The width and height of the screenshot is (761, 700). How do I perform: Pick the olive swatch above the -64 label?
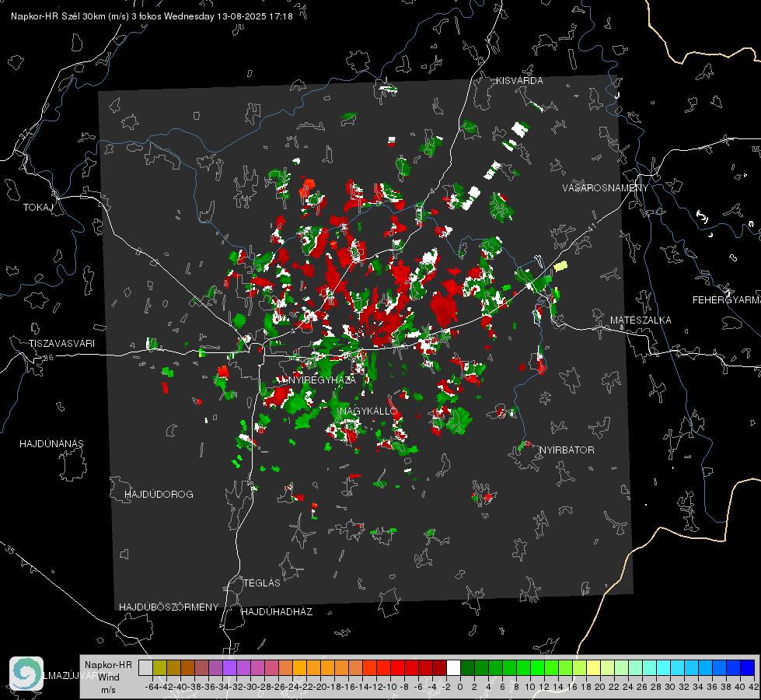click(159, 667)
